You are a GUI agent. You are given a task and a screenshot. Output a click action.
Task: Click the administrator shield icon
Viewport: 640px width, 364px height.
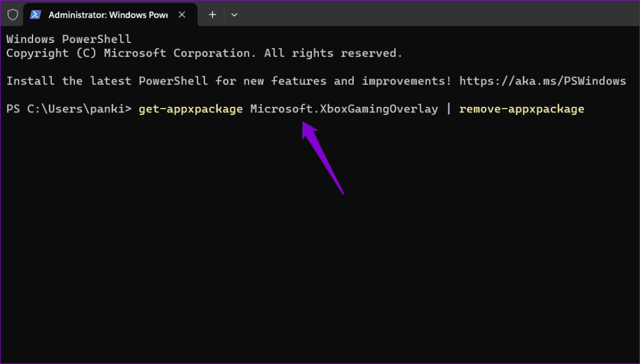point(12,14)
